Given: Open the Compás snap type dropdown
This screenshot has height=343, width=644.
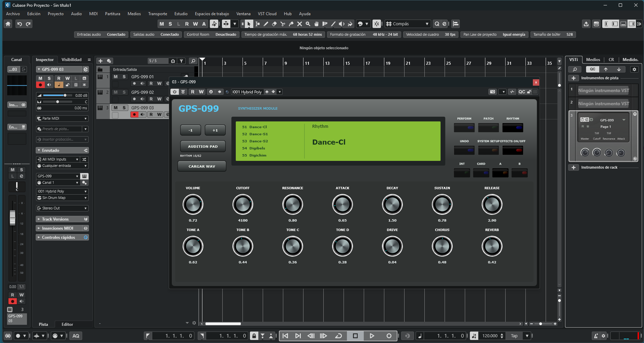Looking at the screenshot, I should coord(408,24).
